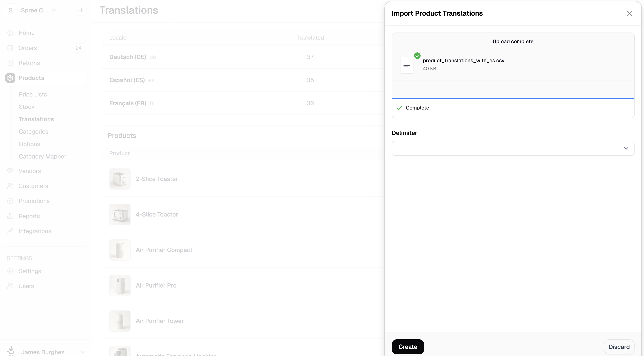
Task: Click the Promotions icon
Action: [x=10, y=201]
